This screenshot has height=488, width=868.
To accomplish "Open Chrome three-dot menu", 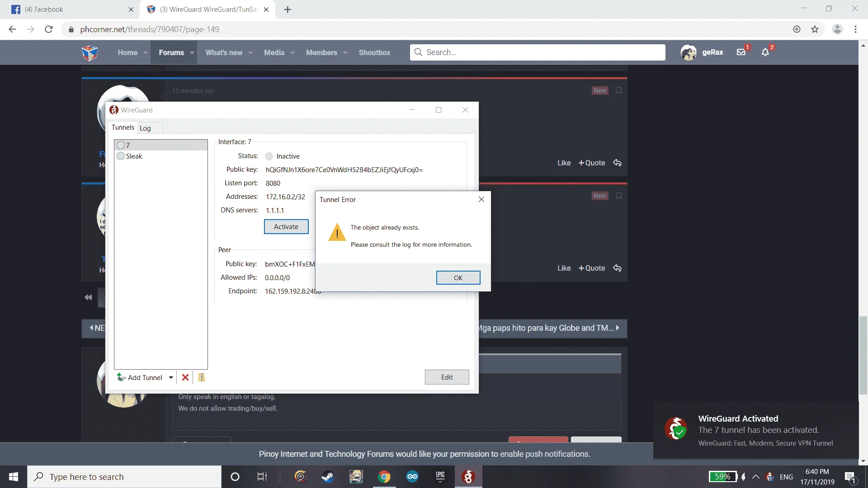I will tap(855, 29).
